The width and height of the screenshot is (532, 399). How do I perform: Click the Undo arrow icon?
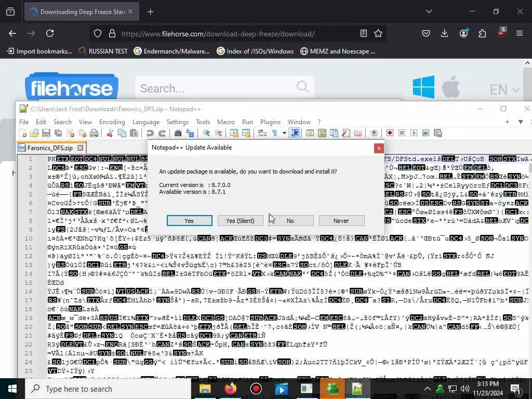pos(150,133)
